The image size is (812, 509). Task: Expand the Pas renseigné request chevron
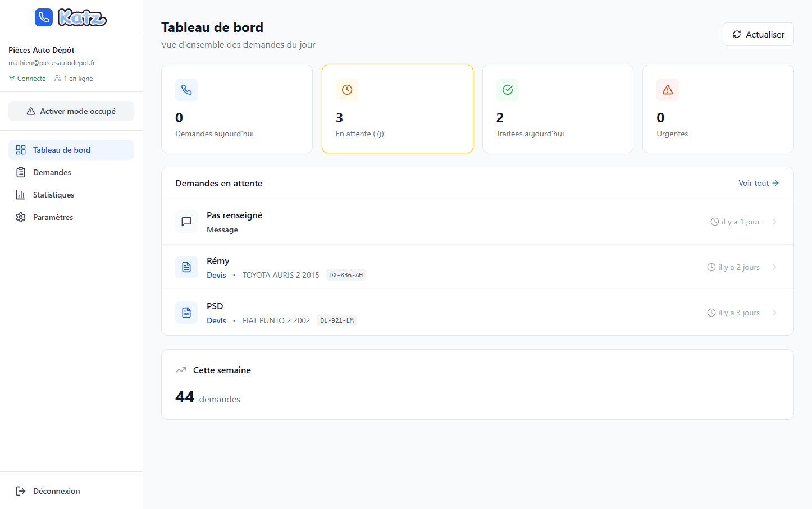774,222
